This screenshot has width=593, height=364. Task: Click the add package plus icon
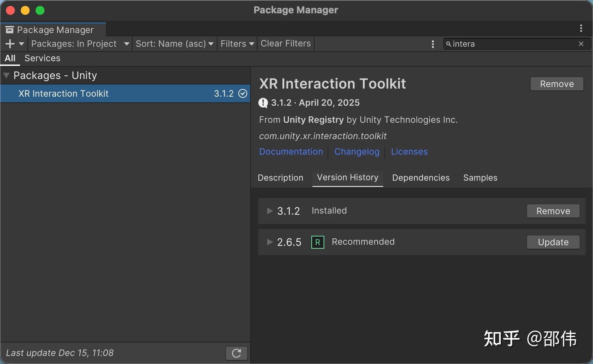[10, 44]
